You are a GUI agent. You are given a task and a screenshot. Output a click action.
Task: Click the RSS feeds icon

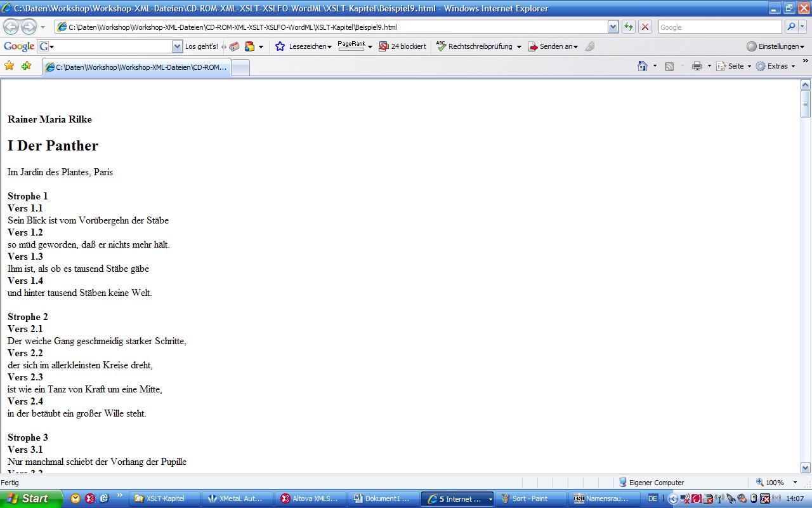[669, 66]
